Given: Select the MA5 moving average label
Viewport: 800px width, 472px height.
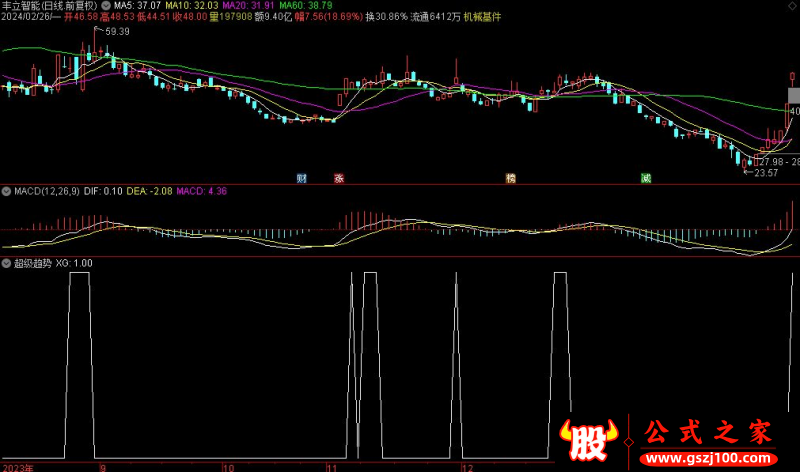Looking at the screenshot, I should 136,5.
